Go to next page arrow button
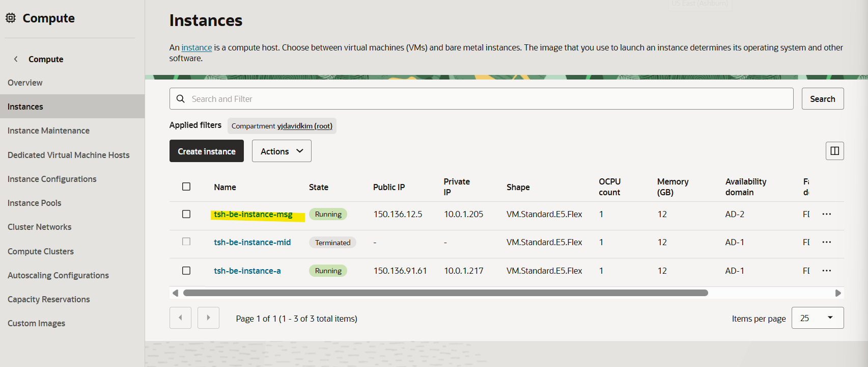 208,318
